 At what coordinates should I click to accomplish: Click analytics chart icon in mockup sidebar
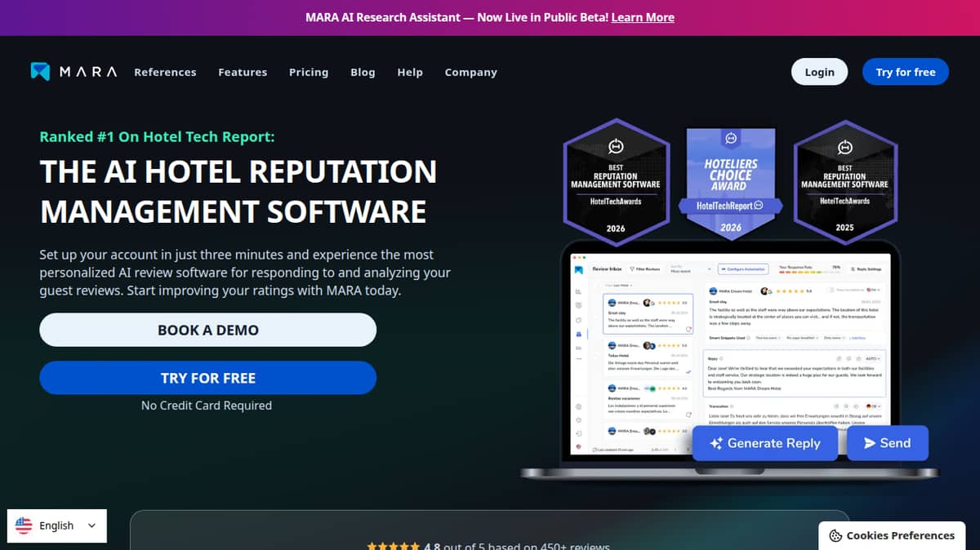[578, 291]
